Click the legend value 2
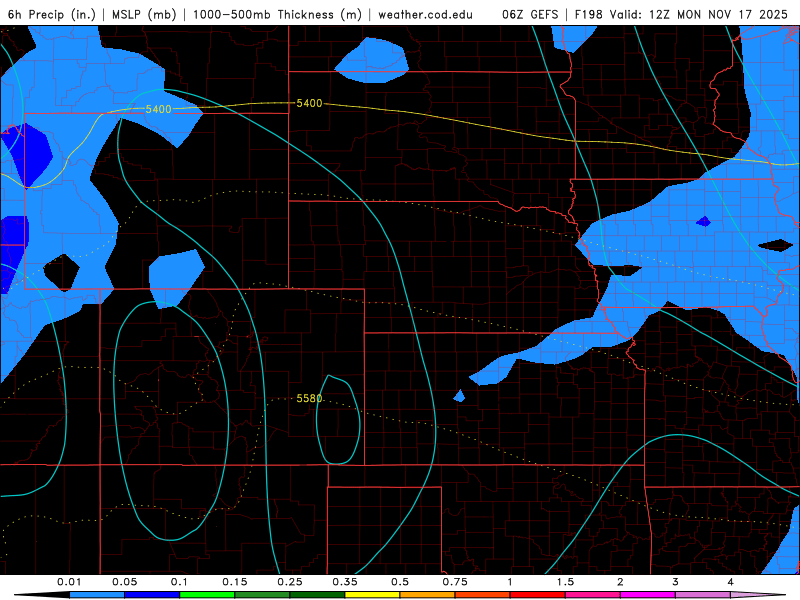Image resolution: width=800 pixels, height=600 pixels. 620,582
